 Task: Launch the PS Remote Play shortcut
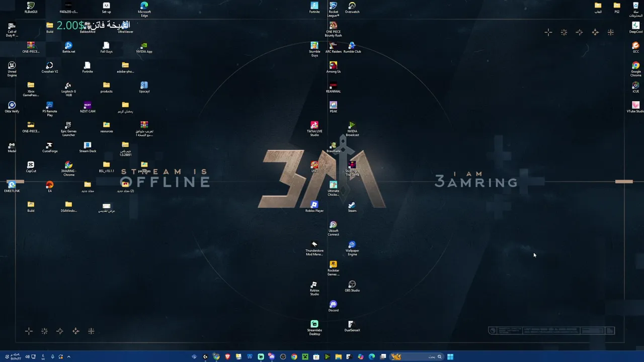49,109
